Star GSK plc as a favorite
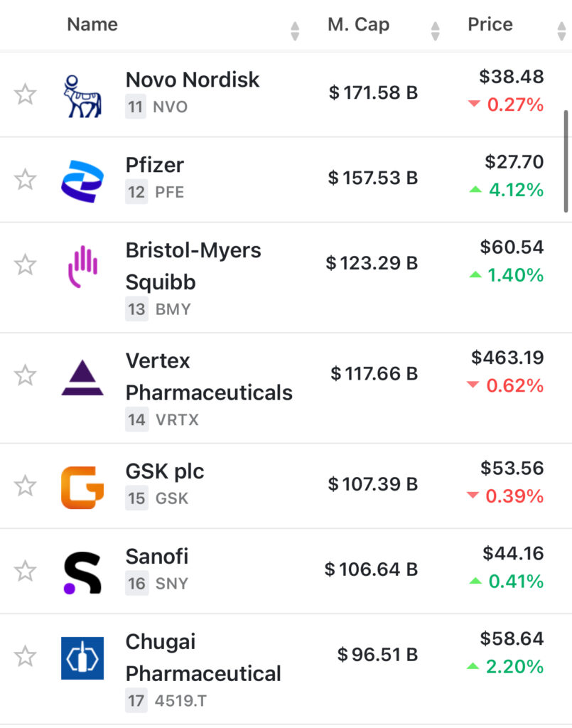572x728 pixels. (26, 486)
